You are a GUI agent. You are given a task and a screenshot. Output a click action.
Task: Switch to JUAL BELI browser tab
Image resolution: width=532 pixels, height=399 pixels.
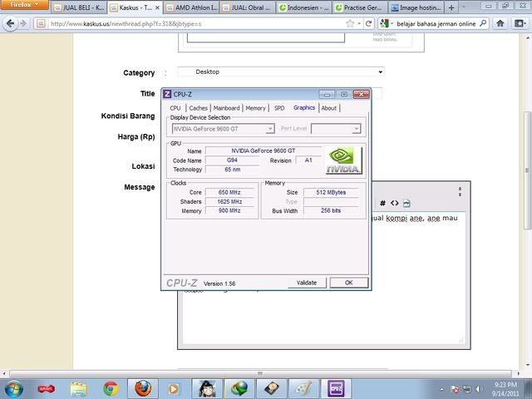[x=79, y=7]
